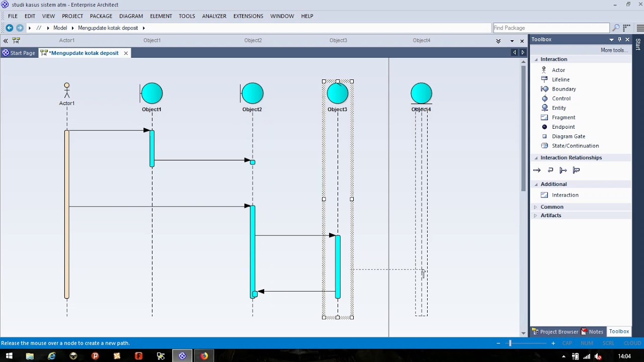Click the zoom slider handle in status bar
644x362 pixels.
point(510,343)
